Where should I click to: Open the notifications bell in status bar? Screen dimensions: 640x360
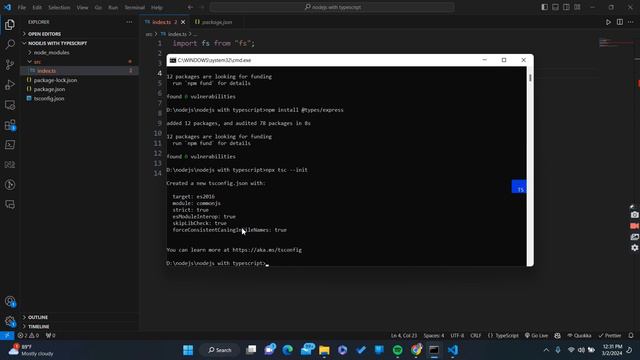tap(631, 336)
